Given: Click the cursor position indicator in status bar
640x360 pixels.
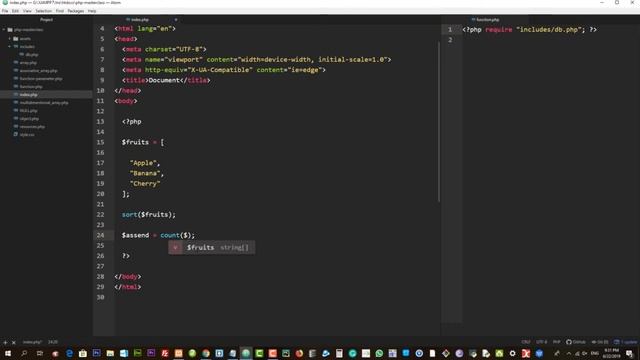Looking at the screenshot, I should [53, 342].
